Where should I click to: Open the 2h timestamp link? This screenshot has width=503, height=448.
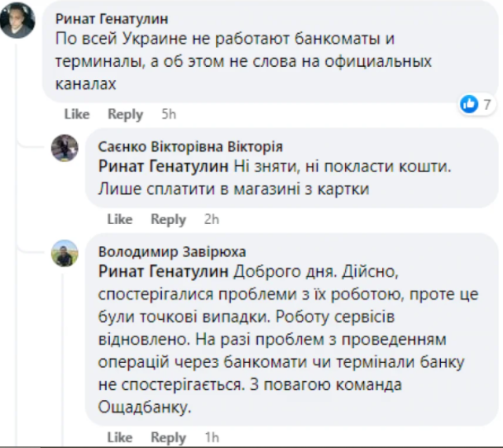point(211,219)
